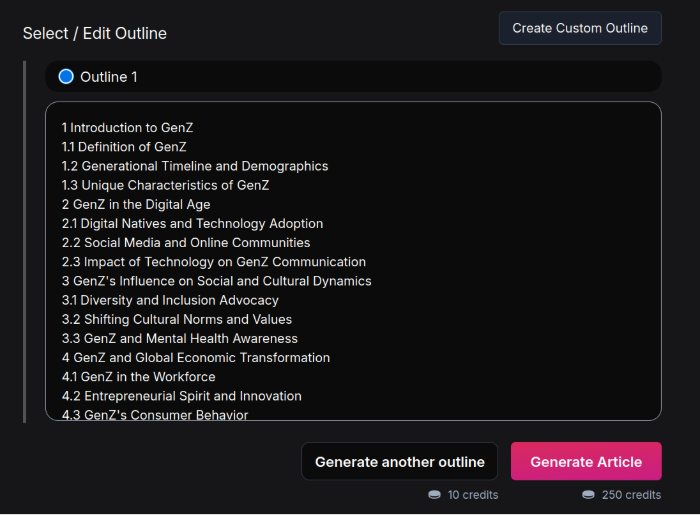The image size is (700, 515).
Task: Click the "Outline 1" label text
Action: pyautogui.click(x=108, y=77)
